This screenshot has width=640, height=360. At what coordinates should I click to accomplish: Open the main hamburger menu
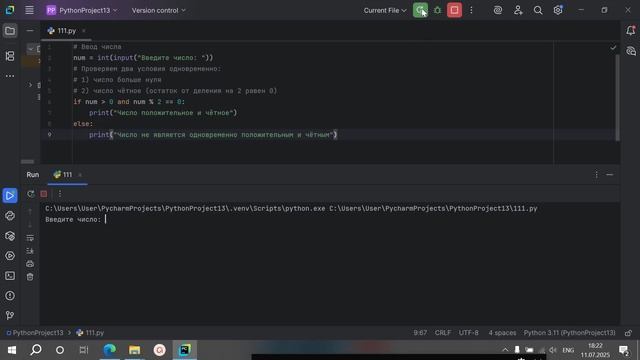pos(29,10)
